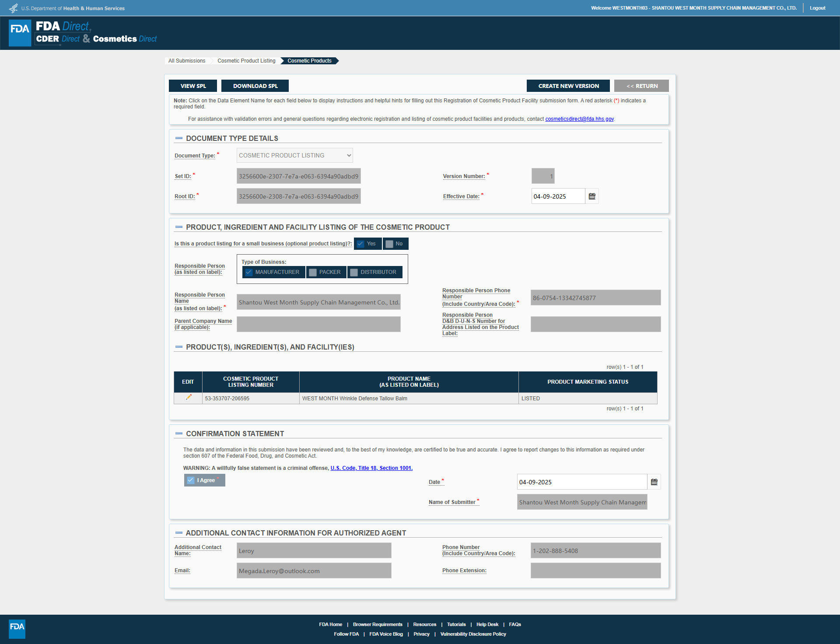Image resolution: width=840 pixels, height=644 pixels.
Task: Open the cosmeticsdirect@fda.hhs.gov email link
Action: (579, 119)
